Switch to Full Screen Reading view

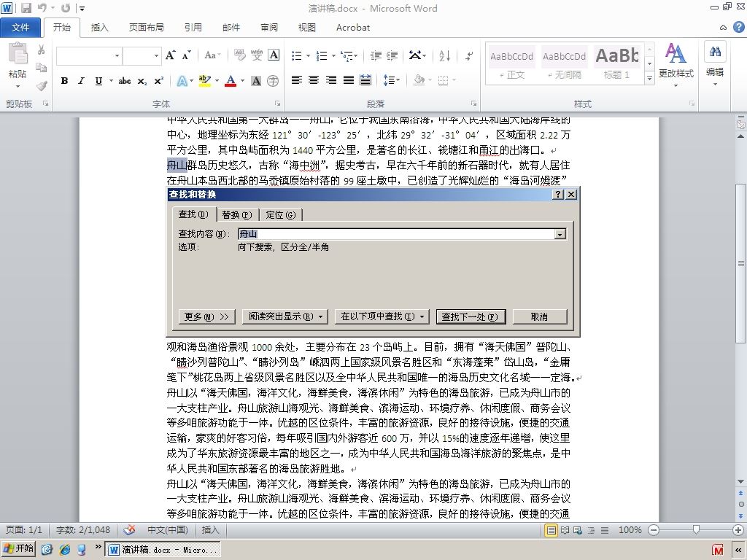(x=565, y=530)
